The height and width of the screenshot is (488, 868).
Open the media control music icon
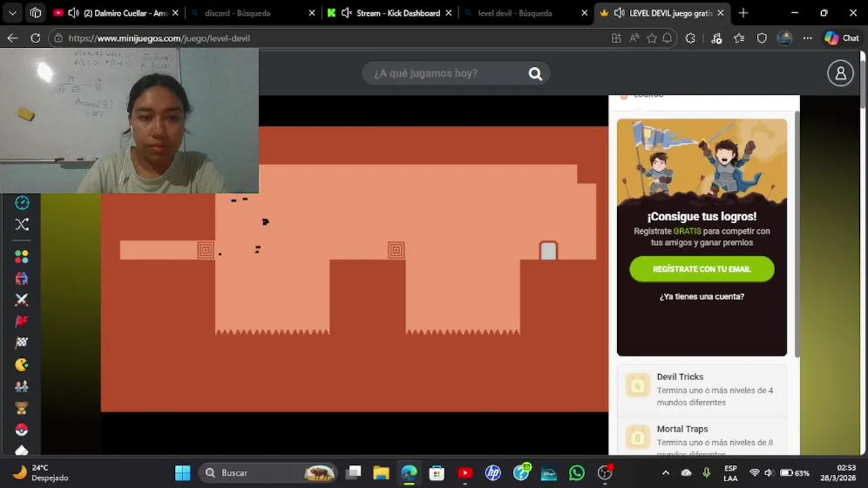pyautogui.click(x=716, y=39)
